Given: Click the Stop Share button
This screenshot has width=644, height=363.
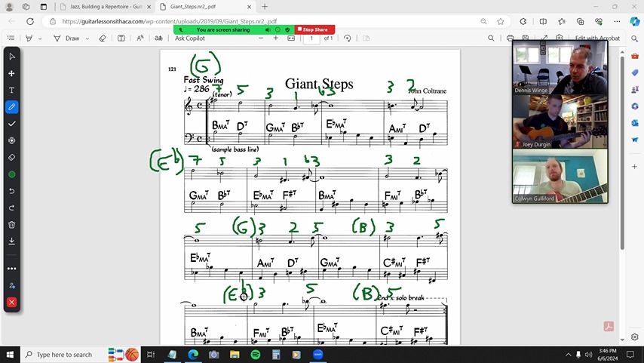Looking at the screenshot, I should coord(314,29).
